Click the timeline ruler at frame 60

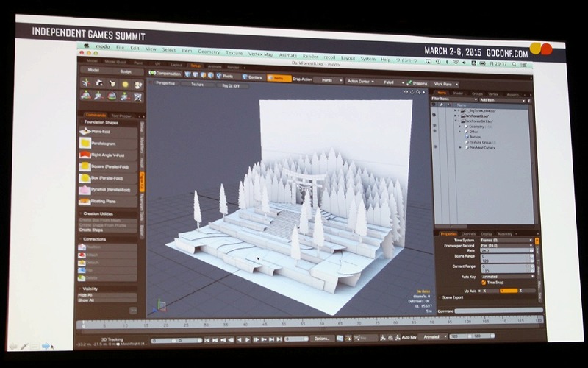(x=321, y=324)
